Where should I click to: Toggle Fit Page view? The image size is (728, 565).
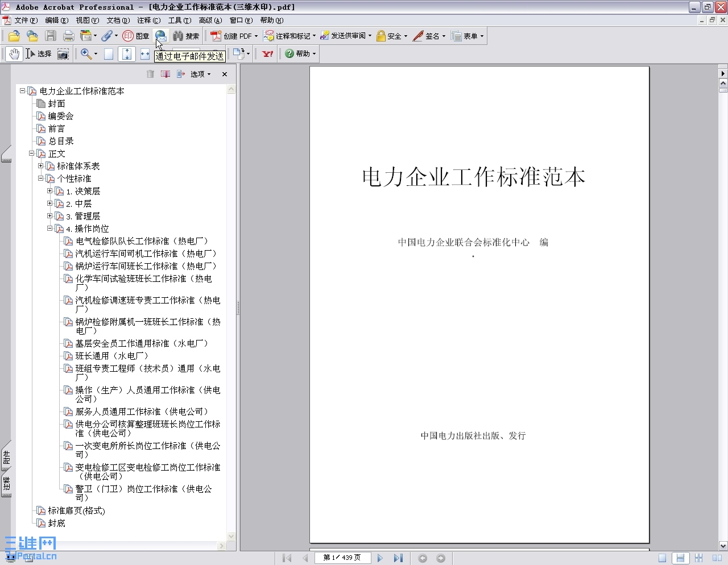click(x=127, y=54)
